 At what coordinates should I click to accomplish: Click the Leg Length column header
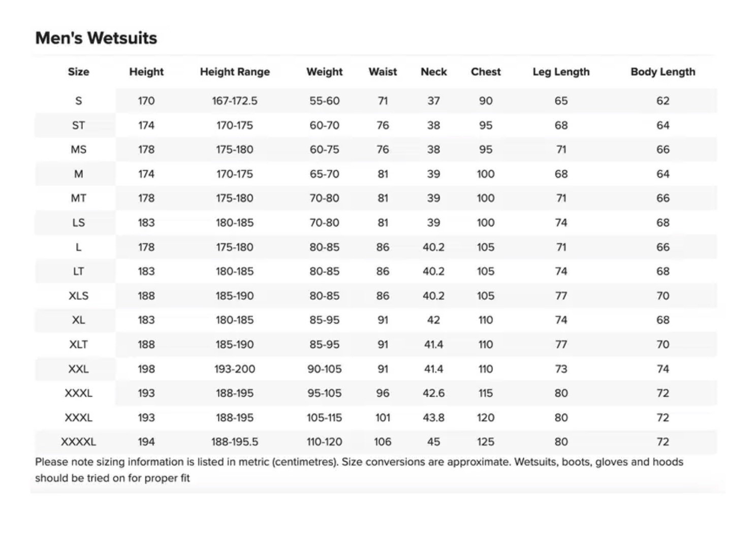point(561,72)
